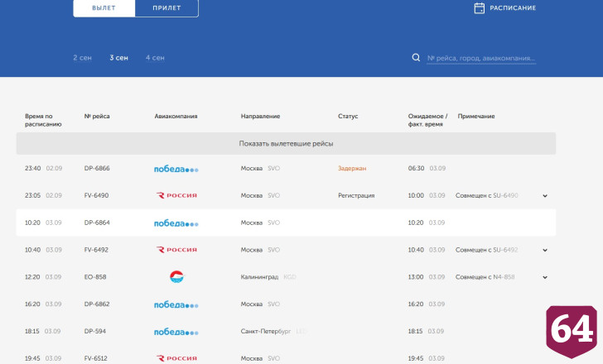Click the Задержан status text
The width and height of the screenshot is (603, 364).
tap(352, 168)
